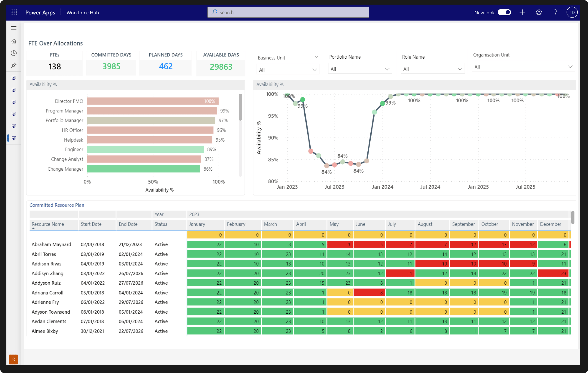Image resolution: width=588 pixels, height=373 pixels.
Task: Click the Home icon in sidebar
Action: [x=14, y=41]
